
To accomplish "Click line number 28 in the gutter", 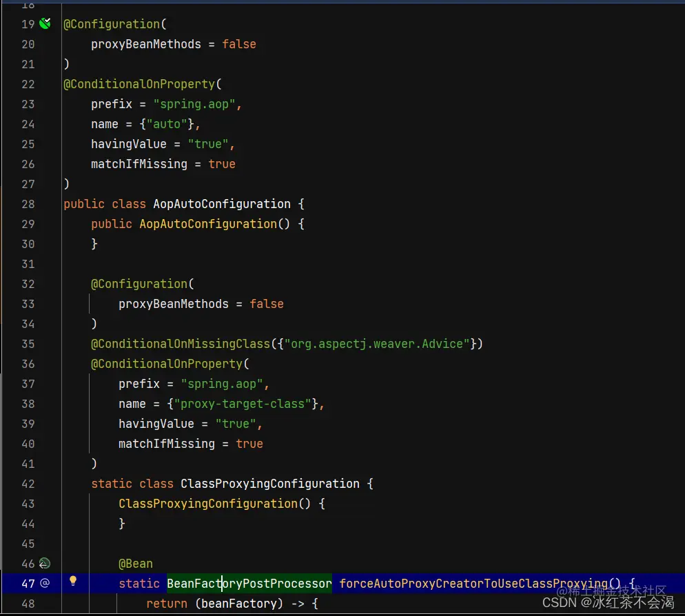I will (28, 204).
